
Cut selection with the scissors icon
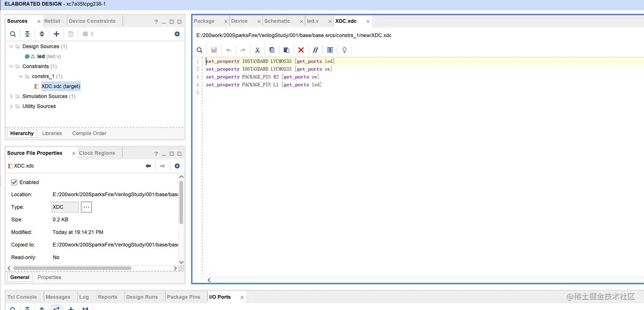tap(257, 50)
